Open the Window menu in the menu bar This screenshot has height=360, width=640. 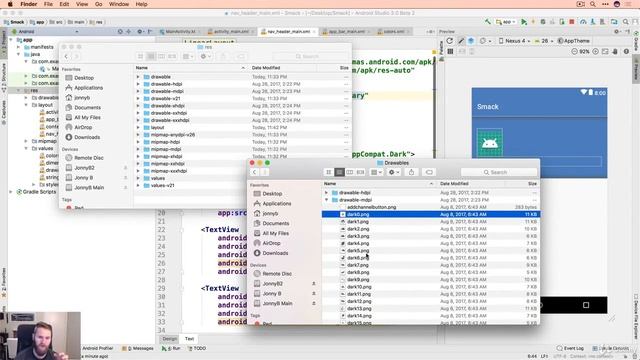pos(119,4)
